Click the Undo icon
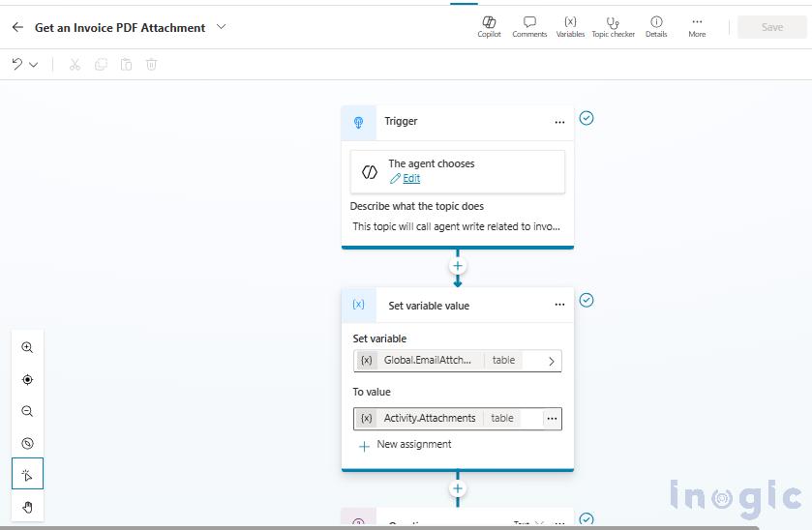 pos(17,64)
